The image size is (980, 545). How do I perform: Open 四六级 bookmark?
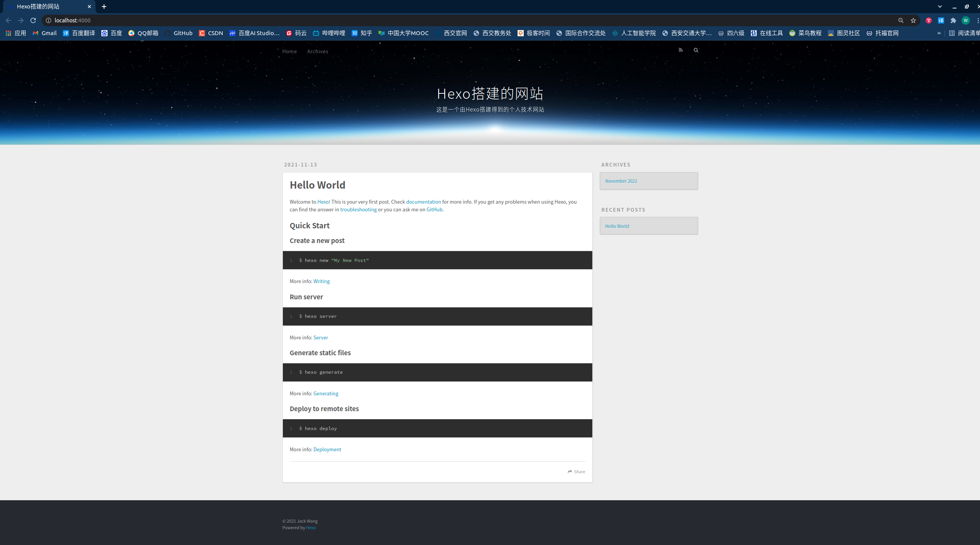coord(731,33)
